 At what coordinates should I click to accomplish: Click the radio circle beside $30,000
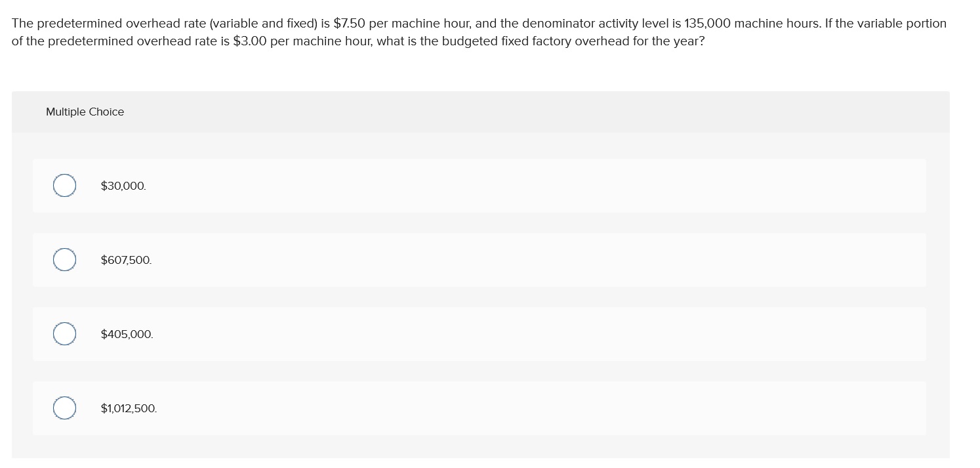tap(64, 185)
